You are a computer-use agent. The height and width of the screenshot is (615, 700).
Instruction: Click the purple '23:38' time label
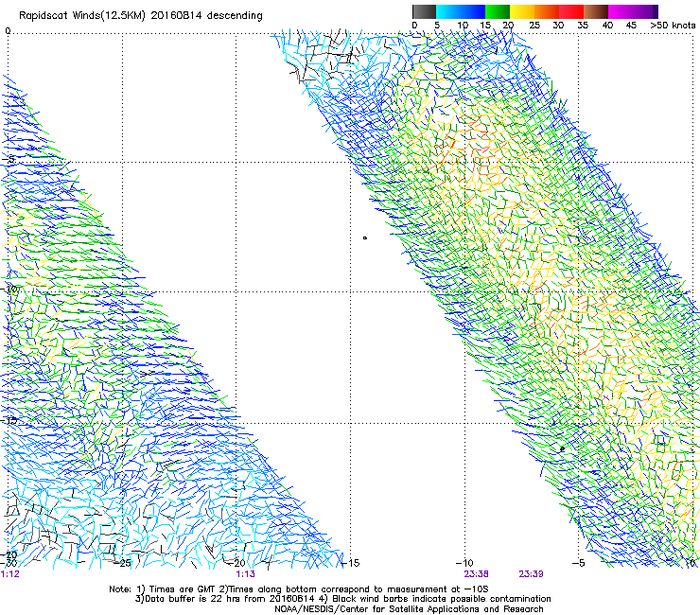[x=476, y=574]
